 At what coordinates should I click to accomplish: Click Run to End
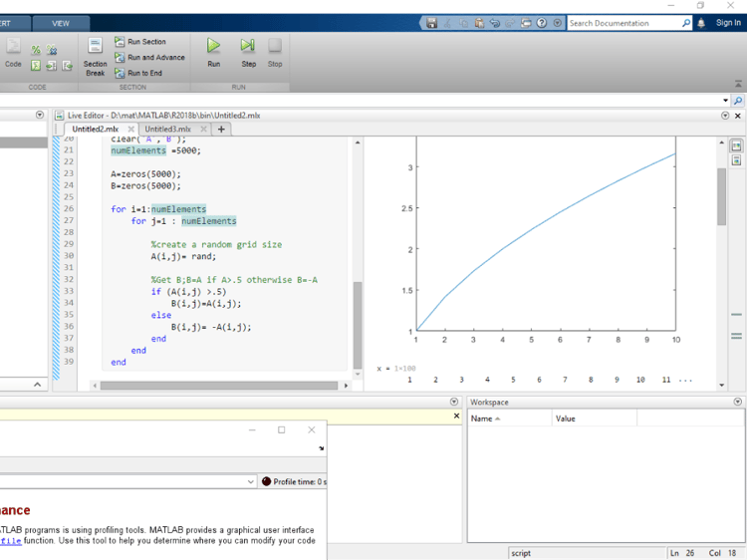pos(138,73)
